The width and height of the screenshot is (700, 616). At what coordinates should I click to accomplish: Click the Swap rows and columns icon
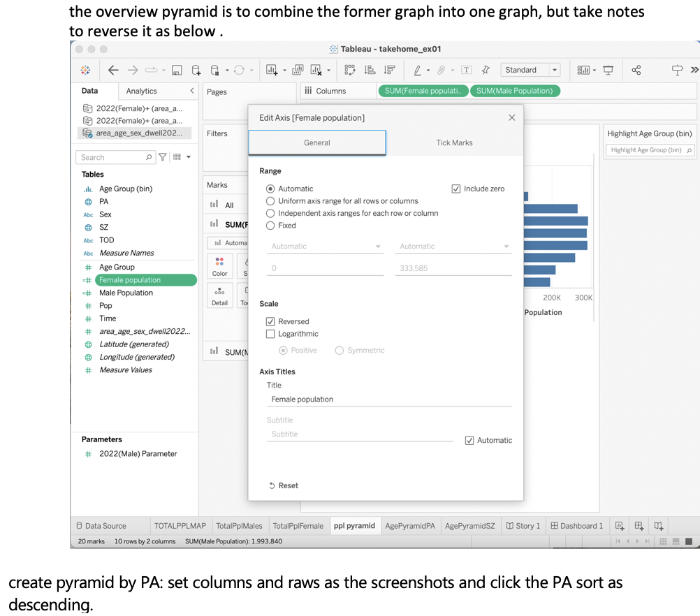(x=351, y=70)
